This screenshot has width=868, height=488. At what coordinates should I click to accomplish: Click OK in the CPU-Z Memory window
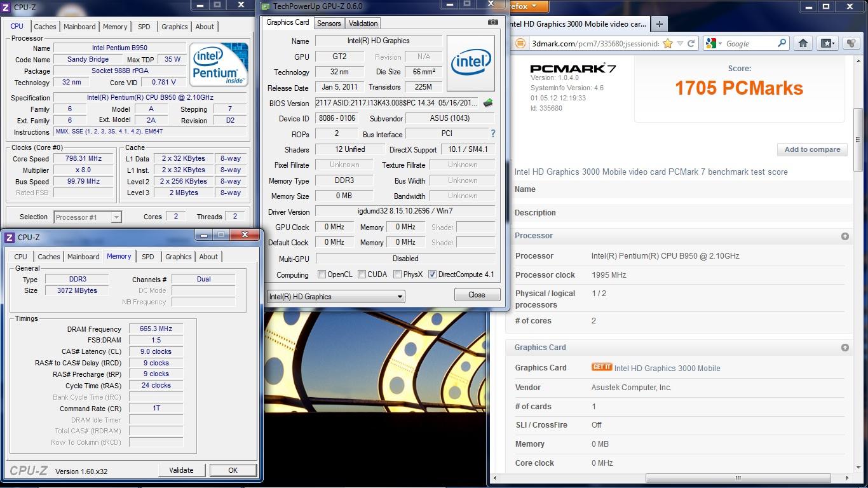[233, 470]
